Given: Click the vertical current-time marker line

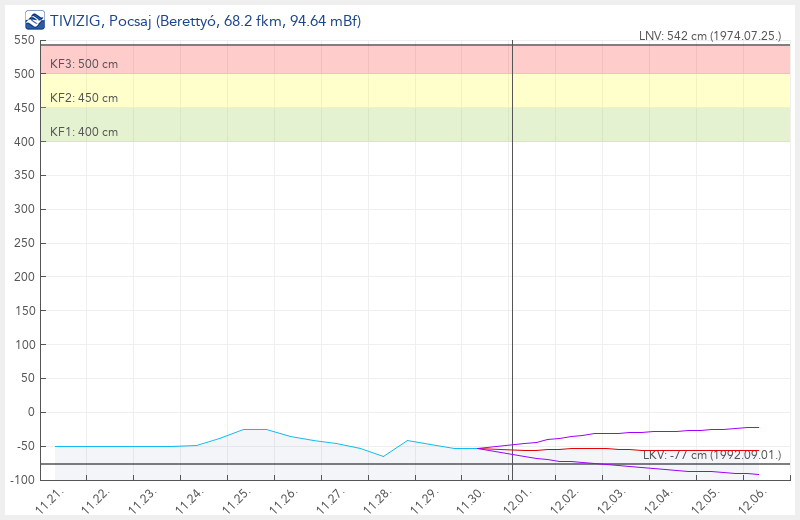Looking at the screenshot, I should pos(512,250).
